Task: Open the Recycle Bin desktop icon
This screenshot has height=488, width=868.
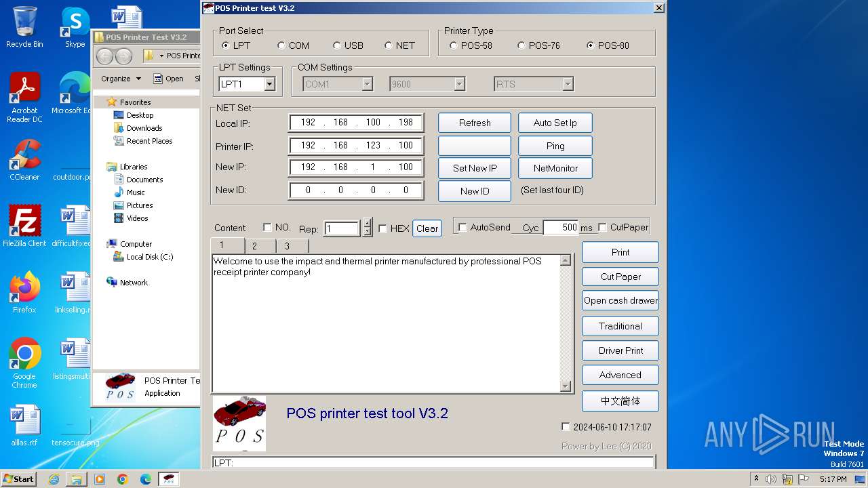Action: pyautogui.click(x=24, y=27)
